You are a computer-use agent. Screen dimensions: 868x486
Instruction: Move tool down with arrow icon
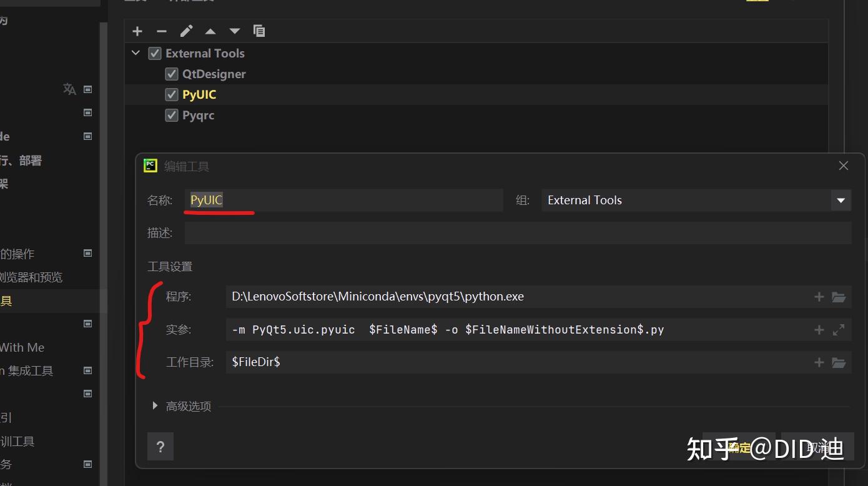click(235, 31)
